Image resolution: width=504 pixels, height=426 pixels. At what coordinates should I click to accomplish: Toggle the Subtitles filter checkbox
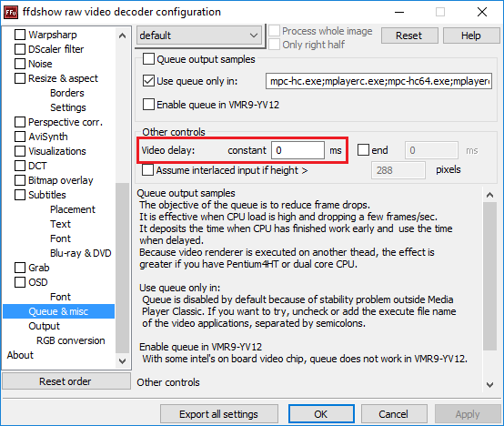tap(20, 195)
